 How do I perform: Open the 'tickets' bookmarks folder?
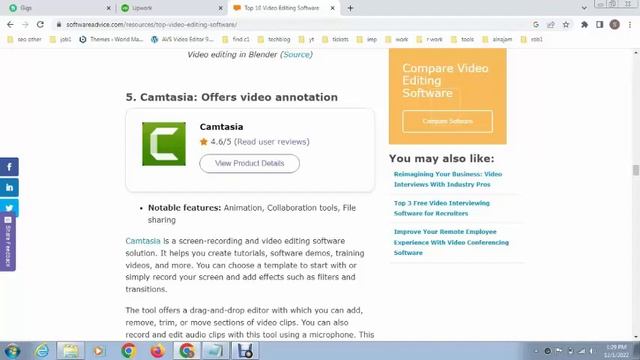(336, 39)
